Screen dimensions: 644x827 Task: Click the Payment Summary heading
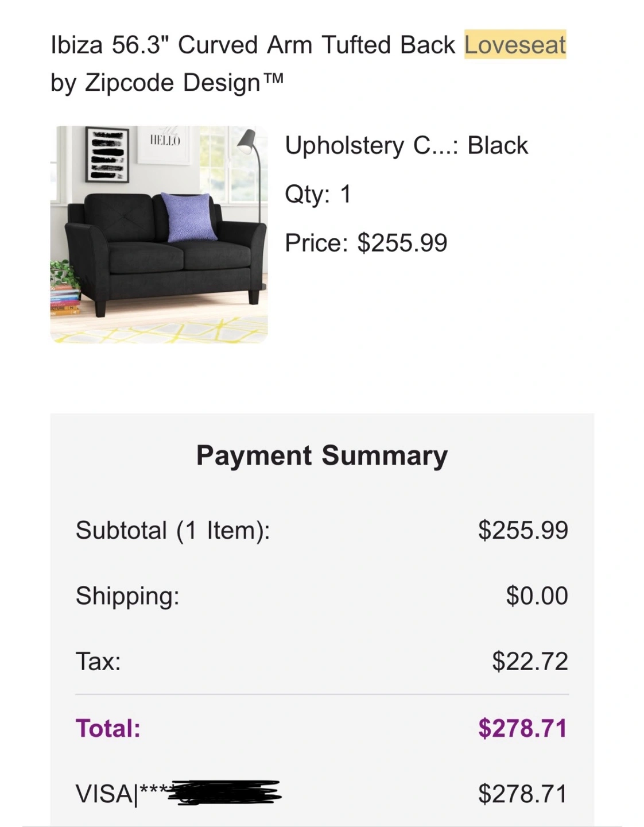tap(321, 455)
